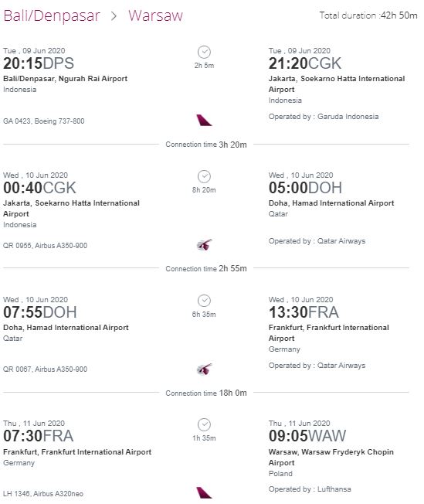This screenshot has width=424, height=504.
Task: Click the Total duration 42h 50m text
Action: coord(368,15)
